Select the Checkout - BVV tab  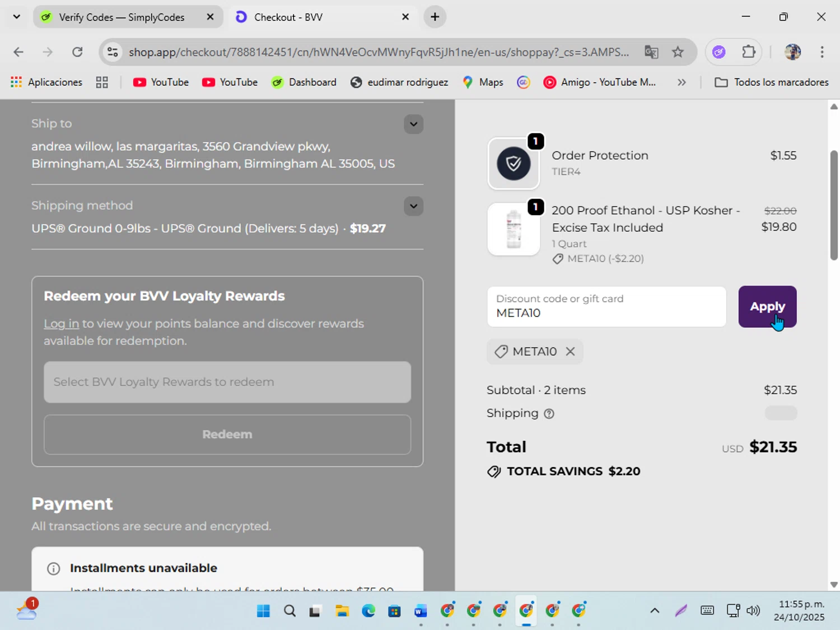tap(288, 17)
